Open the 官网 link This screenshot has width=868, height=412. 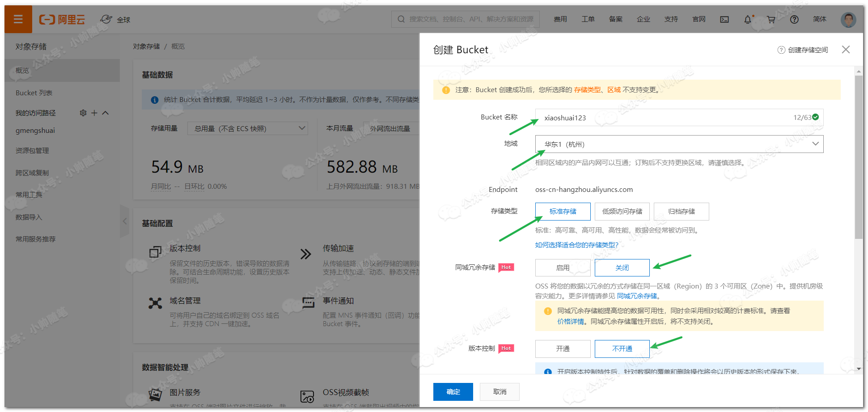[x=699, y=19]
